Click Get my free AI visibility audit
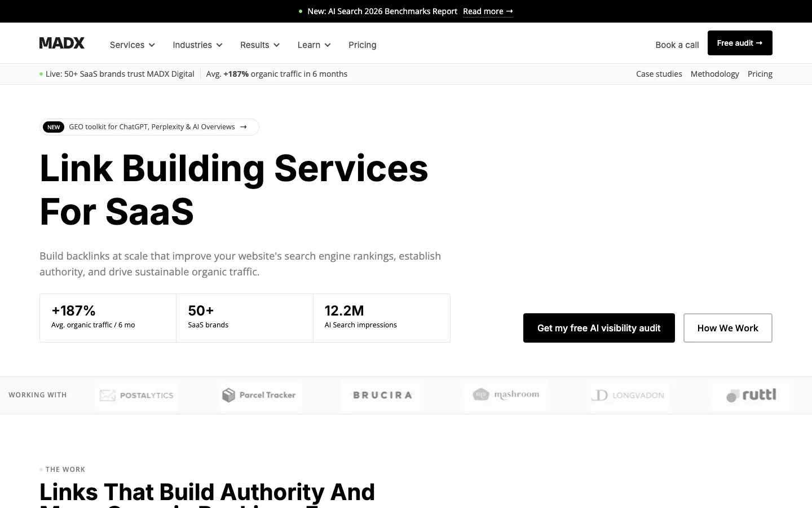812x508 pixels. pos(599,328)
